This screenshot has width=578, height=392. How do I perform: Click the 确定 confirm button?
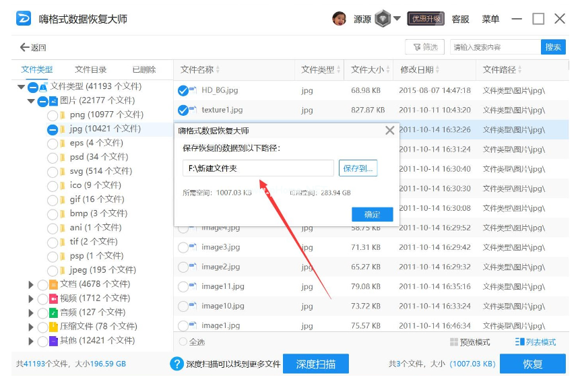coord(372,214)
